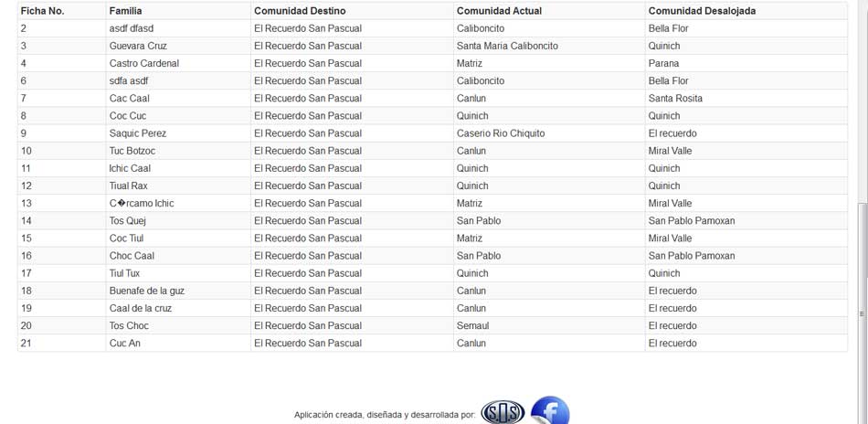Click the Tos Choc family cell
This screenshot has width=868, height=424.
point(178,325)
